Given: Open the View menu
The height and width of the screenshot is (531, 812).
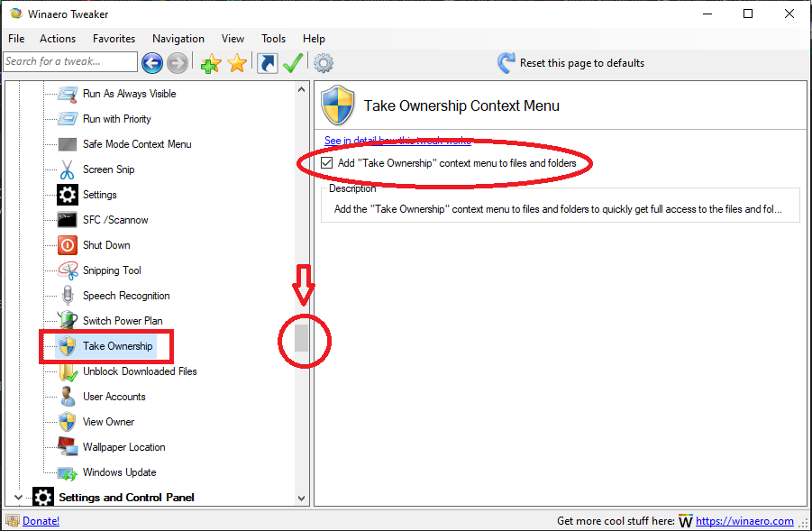Looking at the screenshot, I should [233, 39].
